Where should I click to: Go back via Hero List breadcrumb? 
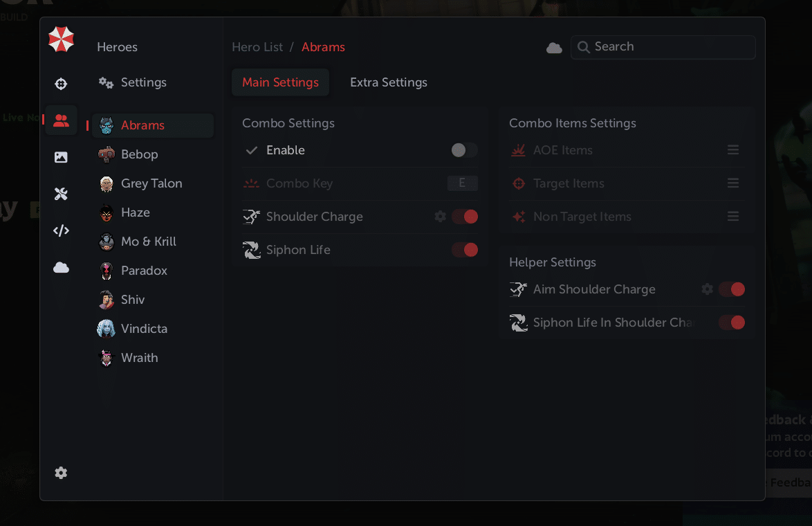[257, 47]
